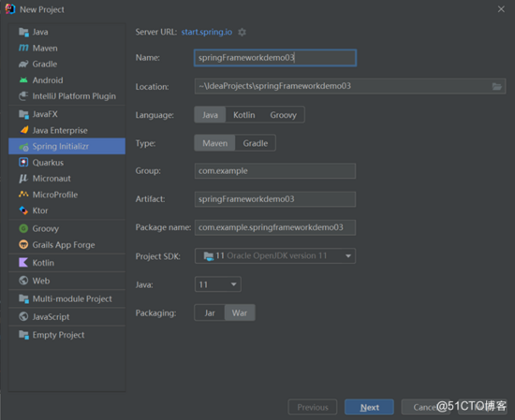The height and width of the screenshot is (420, 515).
Task: Select the Gradle label in project type list
Action: [45, 64]
